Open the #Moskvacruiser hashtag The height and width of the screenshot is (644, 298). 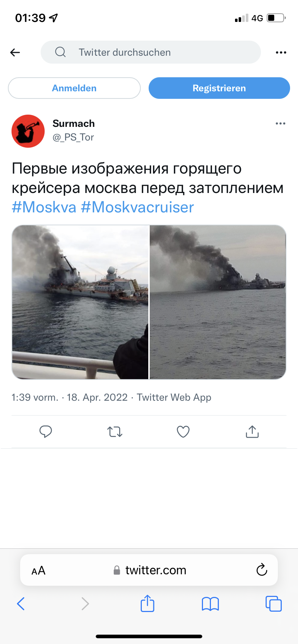pos(137,207)
